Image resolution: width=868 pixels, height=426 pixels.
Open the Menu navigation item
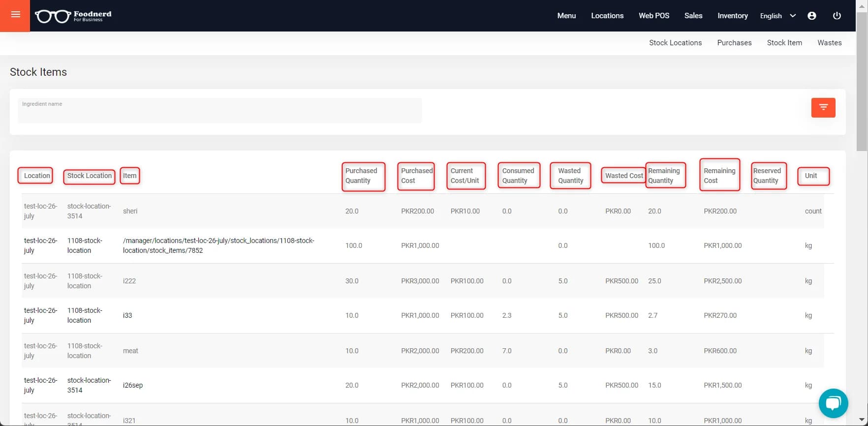[566, 16]
